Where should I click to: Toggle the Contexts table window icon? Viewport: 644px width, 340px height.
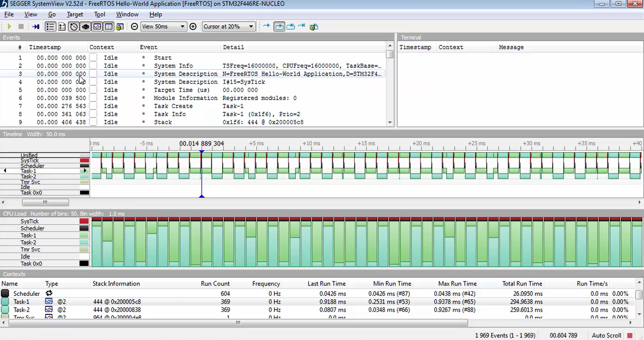click(x=109, y=27)
